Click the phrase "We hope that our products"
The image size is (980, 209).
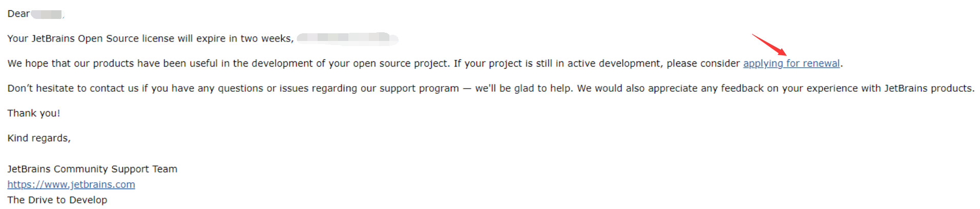[x=70, y=64]
